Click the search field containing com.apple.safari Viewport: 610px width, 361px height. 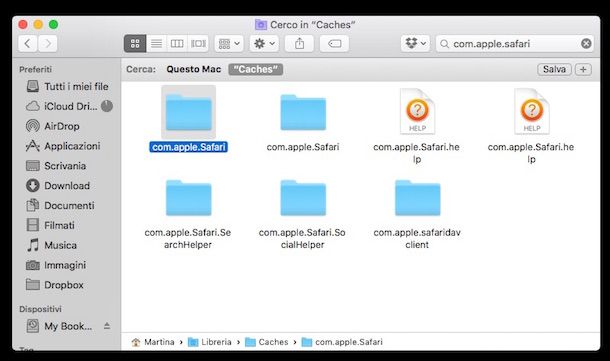click(x=514, y=44)
